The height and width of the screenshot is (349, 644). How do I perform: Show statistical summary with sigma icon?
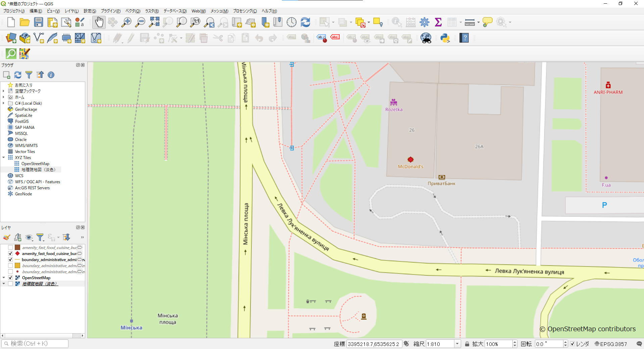click(x=438, y=22)
